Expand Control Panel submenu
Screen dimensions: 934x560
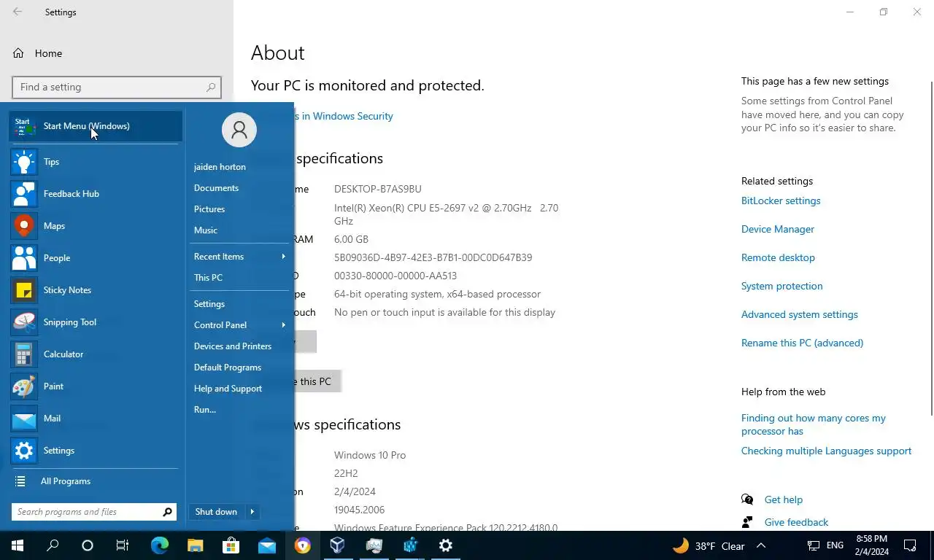click(239, 325)
